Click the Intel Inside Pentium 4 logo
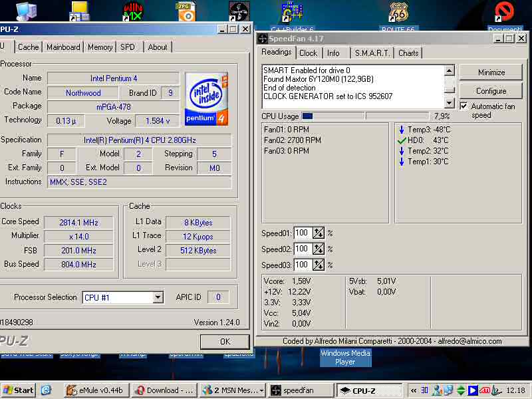 point(206,98)
